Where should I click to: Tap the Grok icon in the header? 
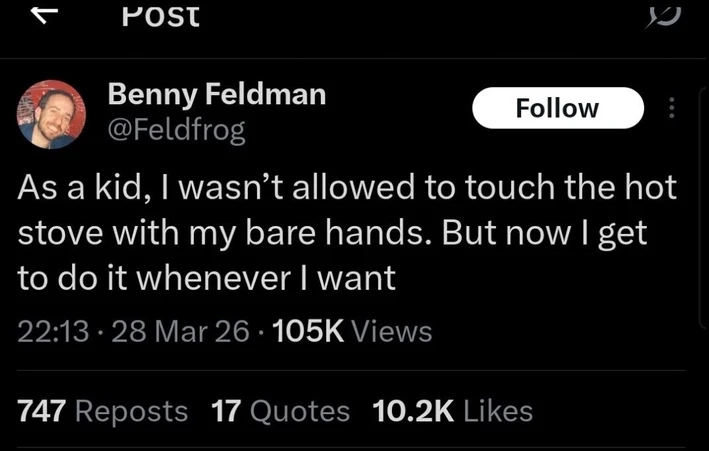point(663,16)
